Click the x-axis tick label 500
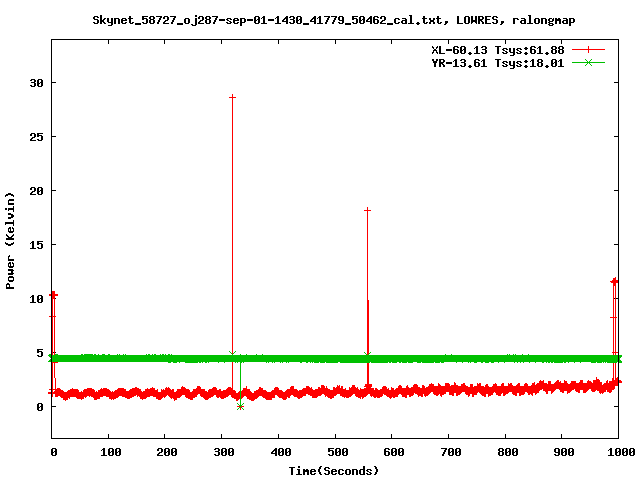The height and width of the screenshot is (480, 640). (338, 452)
